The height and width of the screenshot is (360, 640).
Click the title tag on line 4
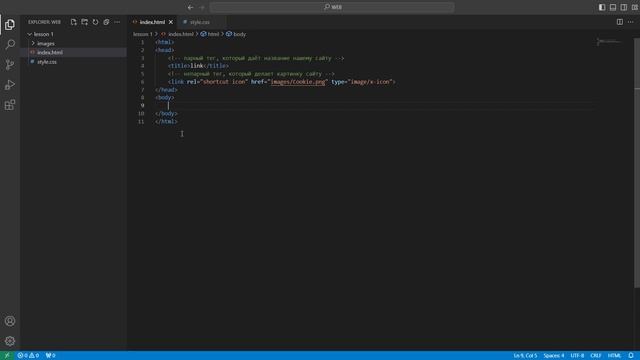click(179, 66)
